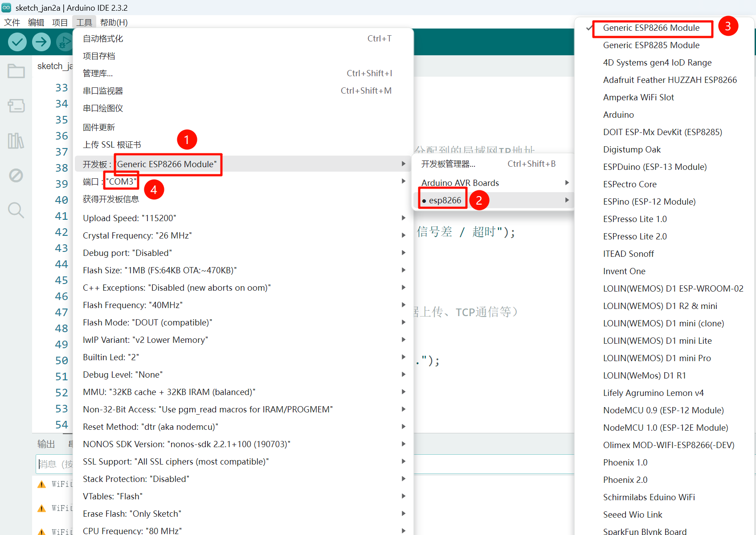Open 开发板管理器... in the submenu

(x=492, y=164)
